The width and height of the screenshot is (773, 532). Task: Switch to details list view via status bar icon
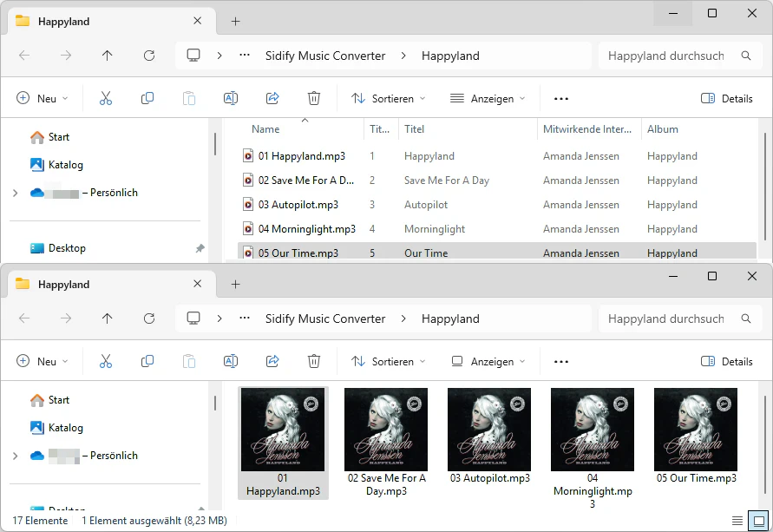(737, 520)
